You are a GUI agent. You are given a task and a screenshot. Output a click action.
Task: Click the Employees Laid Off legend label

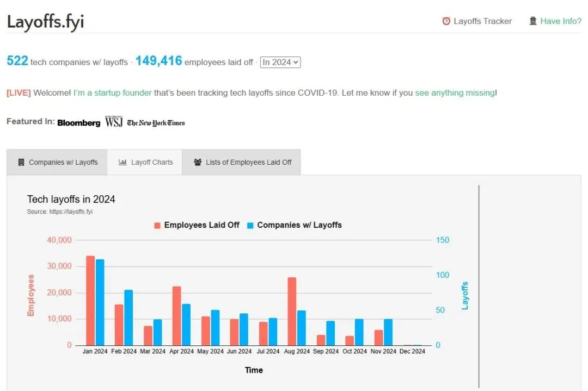click(202, 225)
